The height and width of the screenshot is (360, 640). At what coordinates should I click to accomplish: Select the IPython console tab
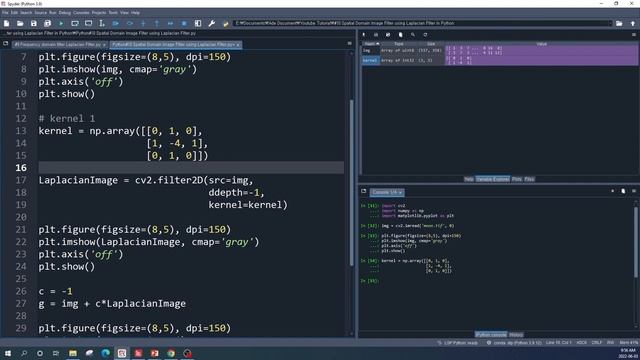pyautogui.click(x=491, y=335)
